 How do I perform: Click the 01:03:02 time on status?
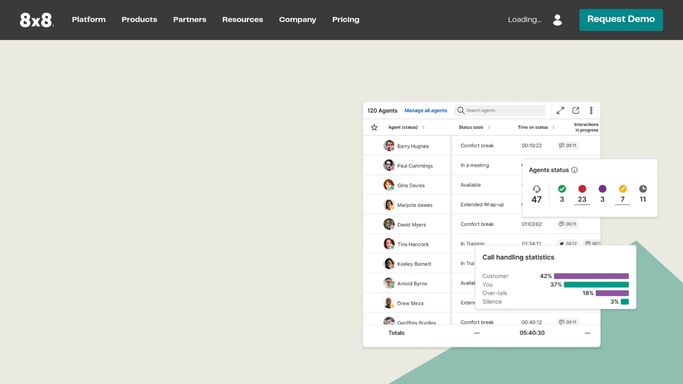pos(532,224)
